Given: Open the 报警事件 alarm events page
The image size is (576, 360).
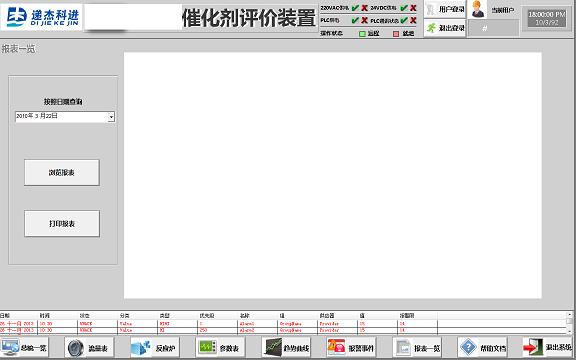Looking at the screenshot, I should [351, 347].
